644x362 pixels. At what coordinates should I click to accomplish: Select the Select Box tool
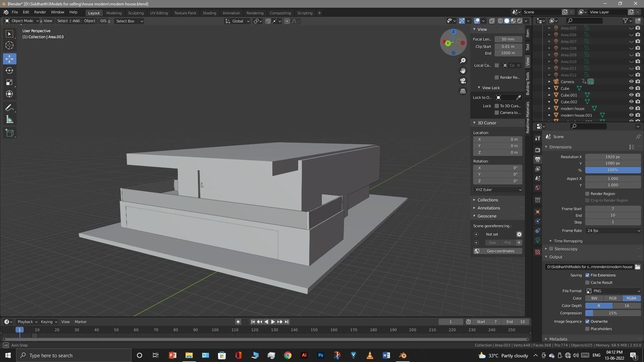coord(9,34)
